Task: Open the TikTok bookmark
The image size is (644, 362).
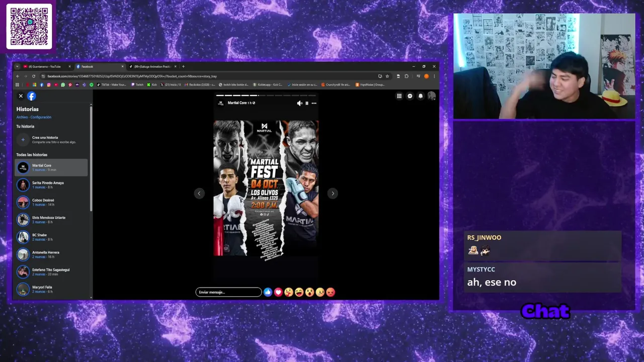Action: click(112, 84)
